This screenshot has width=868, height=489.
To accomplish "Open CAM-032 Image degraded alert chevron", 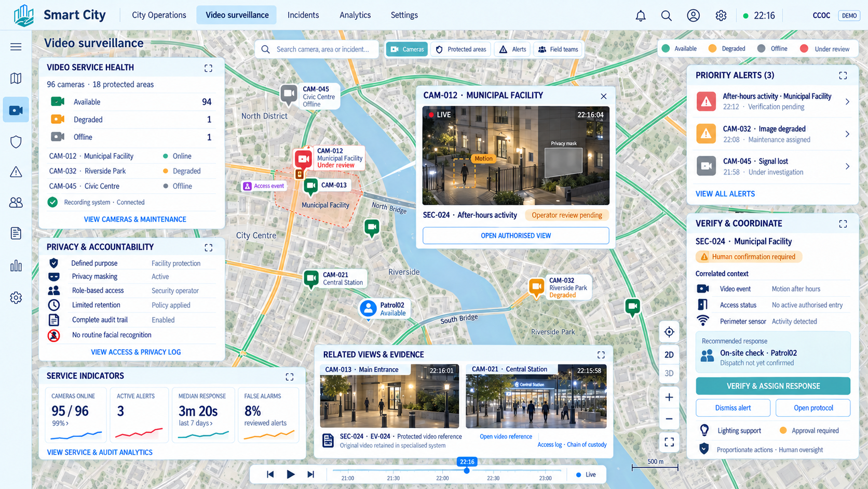I will pos(847,134).
